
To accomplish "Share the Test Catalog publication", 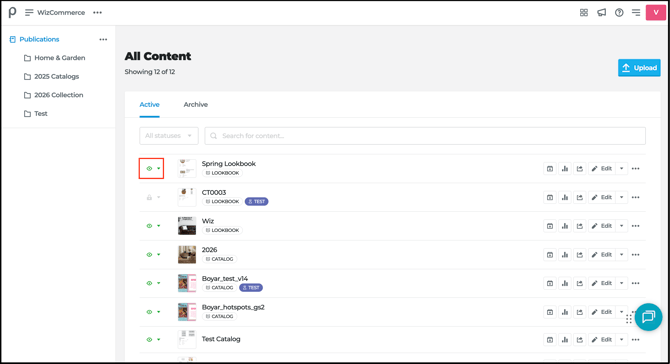I will (x=579, y=340).
